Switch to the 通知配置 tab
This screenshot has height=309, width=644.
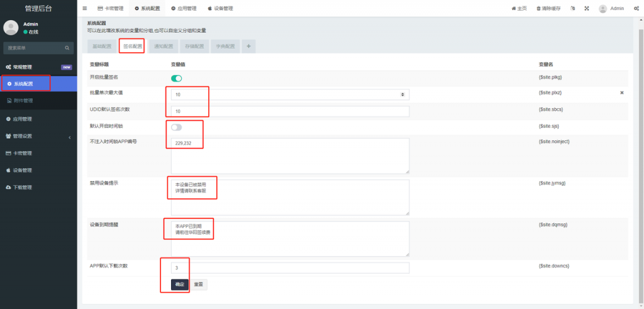[x=164, y=46]
